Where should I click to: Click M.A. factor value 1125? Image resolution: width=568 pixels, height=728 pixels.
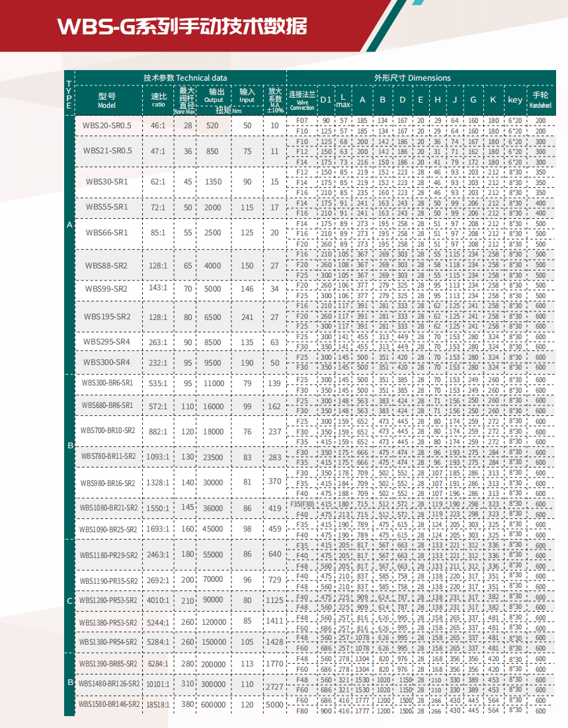coord(274,600)
